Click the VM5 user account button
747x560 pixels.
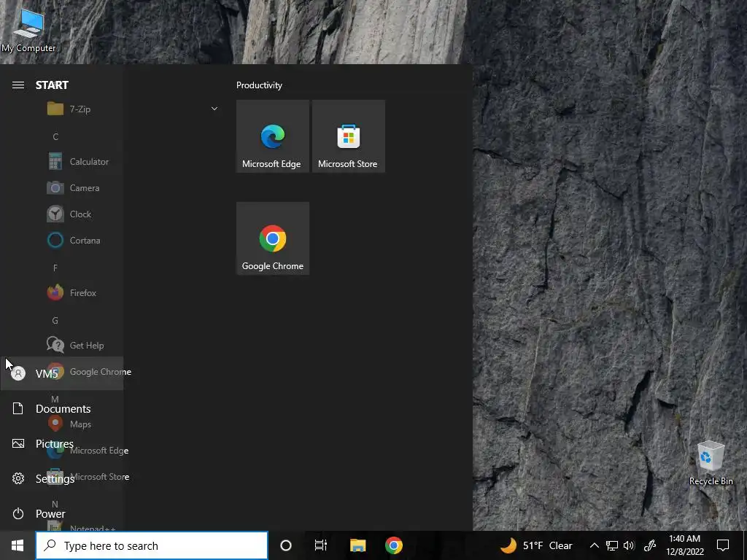62,373
